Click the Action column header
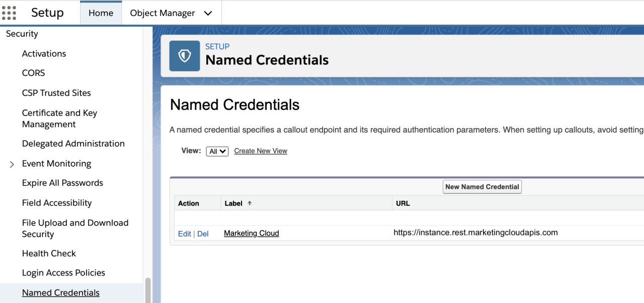Image resolution: width=644 pixels, height=303 pixels. 189,204
